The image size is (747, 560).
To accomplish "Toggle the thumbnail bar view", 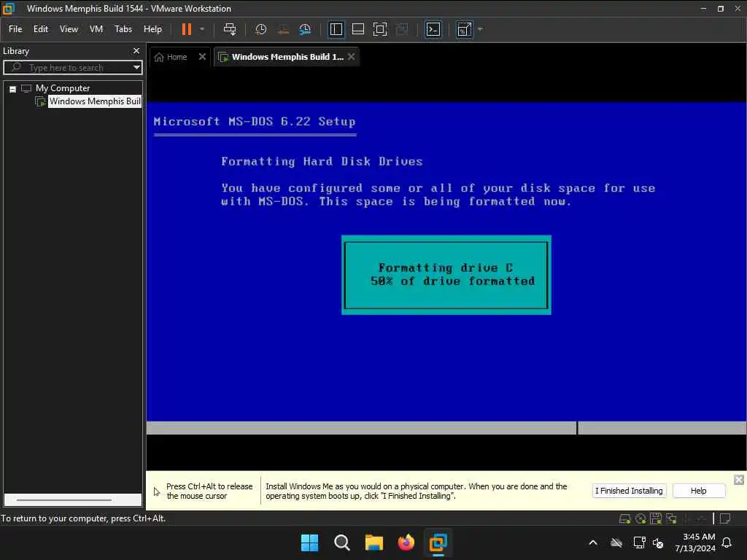I will 357,29.
